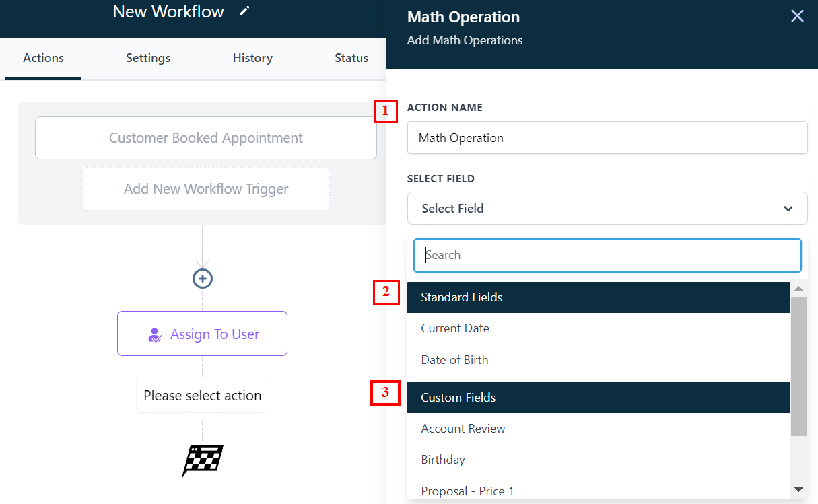Click the Assign To User person icon
The image size is (818, 504).
click(x=155, y=334)
